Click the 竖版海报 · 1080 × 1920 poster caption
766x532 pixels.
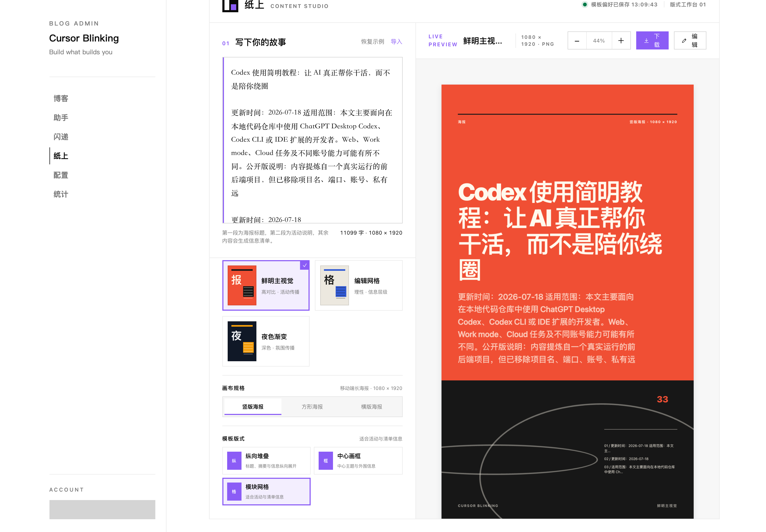tap(653, 122)
